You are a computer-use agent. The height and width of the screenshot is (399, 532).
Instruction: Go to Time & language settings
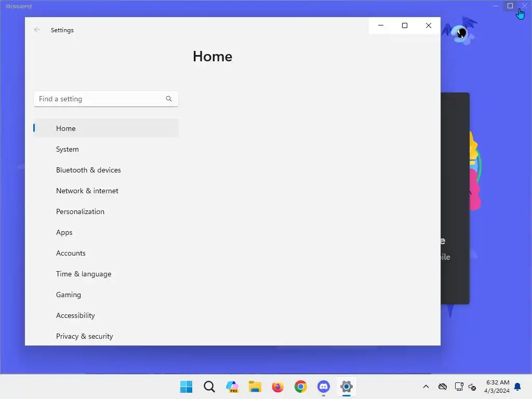[106, 274]
